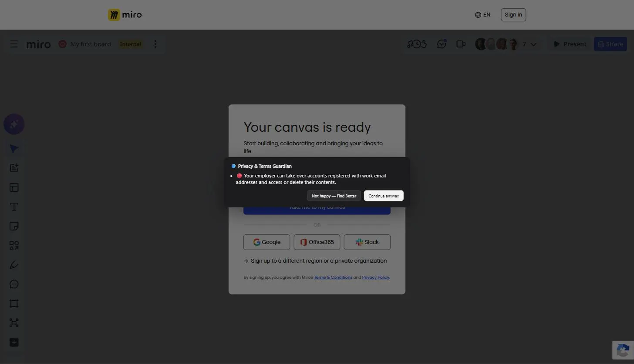Click the red board icon beside My first board
This screenshot has height=364, width=634.
click(62, 44)
